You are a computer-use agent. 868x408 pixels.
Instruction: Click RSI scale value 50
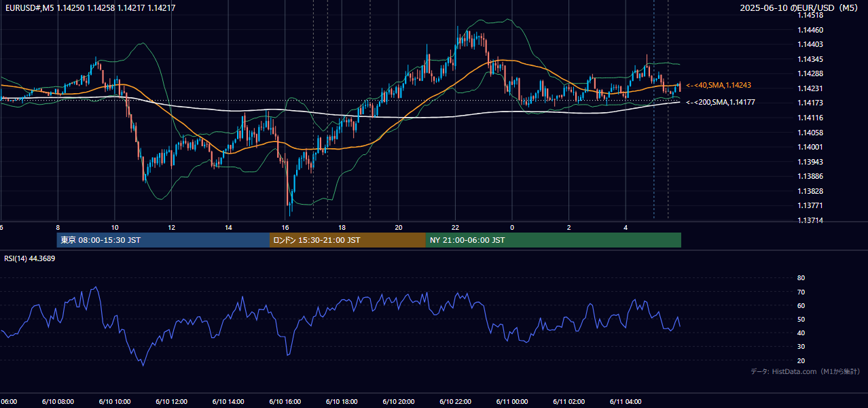click(x=801, y=319)
